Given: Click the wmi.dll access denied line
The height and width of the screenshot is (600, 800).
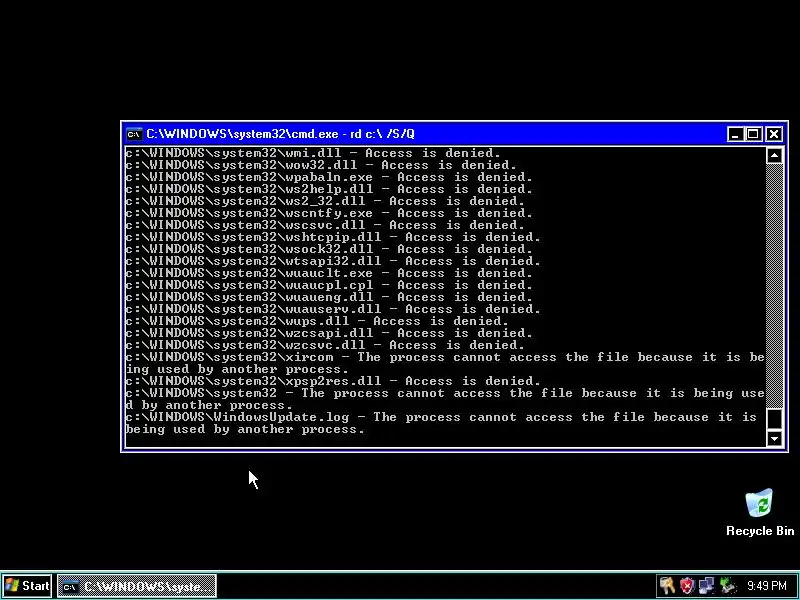Looking at the screenshot, I should point(313,153).
